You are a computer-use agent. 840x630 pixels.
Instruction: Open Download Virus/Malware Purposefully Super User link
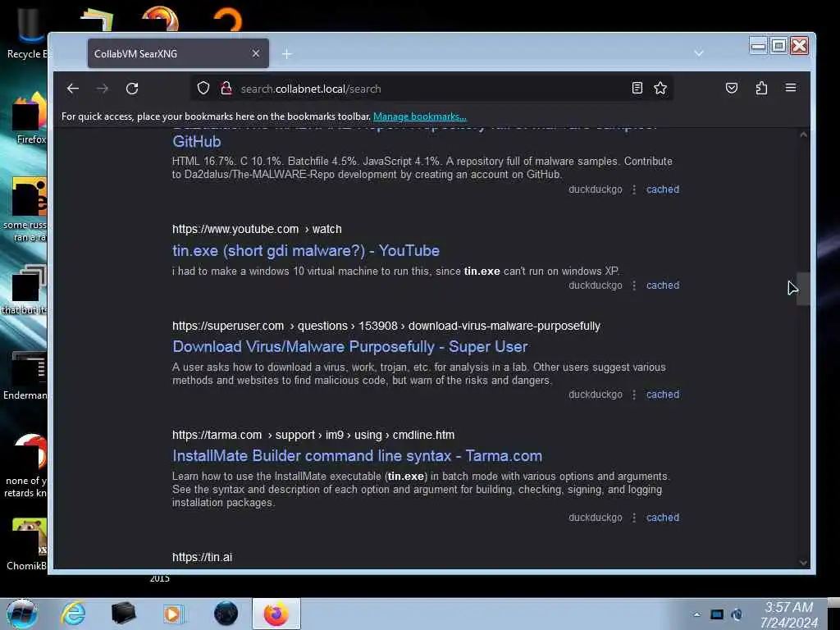pyautogui.click(x=349, y=347)
